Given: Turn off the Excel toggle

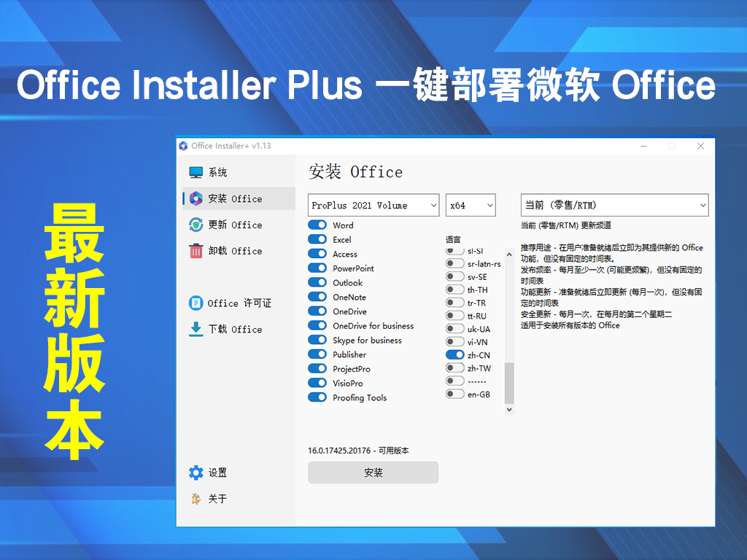Looking at the screenshot, I should 317,239.
